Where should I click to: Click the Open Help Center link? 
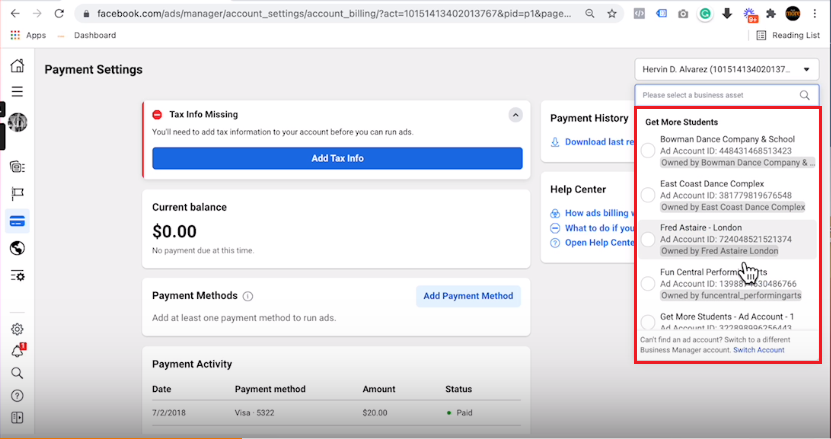[599, 242]
